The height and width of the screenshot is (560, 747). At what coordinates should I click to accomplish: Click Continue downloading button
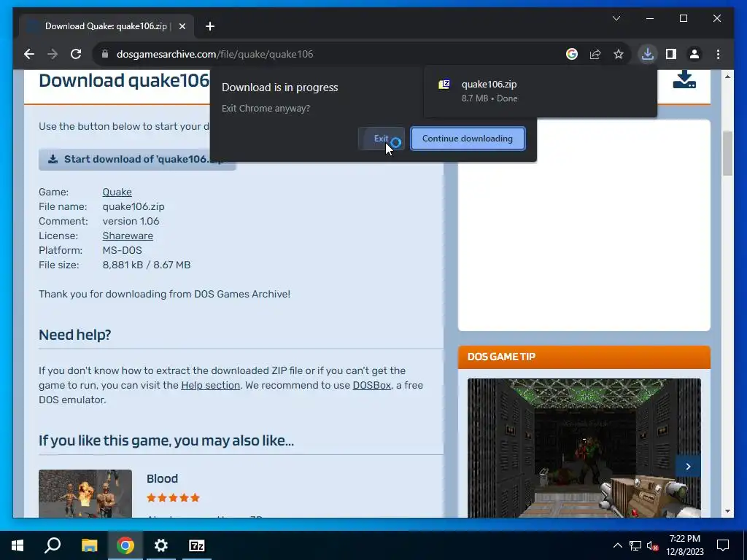click(x=468, y=139)
